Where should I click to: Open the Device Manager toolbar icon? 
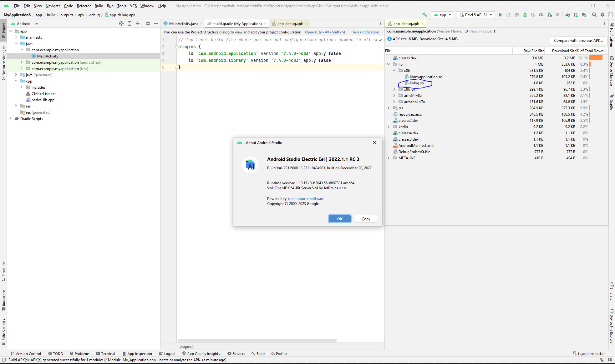click(576, 15)
